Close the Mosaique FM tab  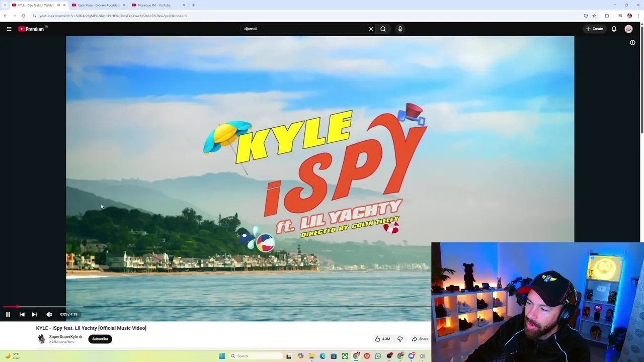(x=184, y=5)
